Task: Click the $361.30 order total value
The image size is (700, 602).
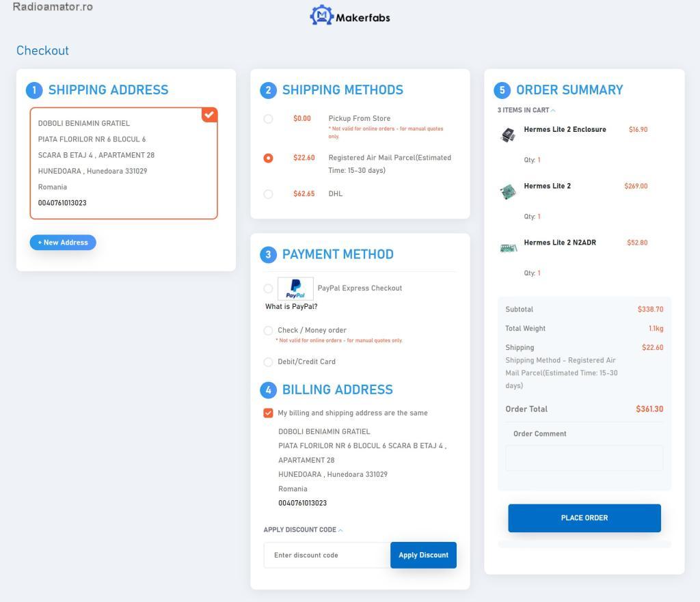Action: click(x=649, y=409)
